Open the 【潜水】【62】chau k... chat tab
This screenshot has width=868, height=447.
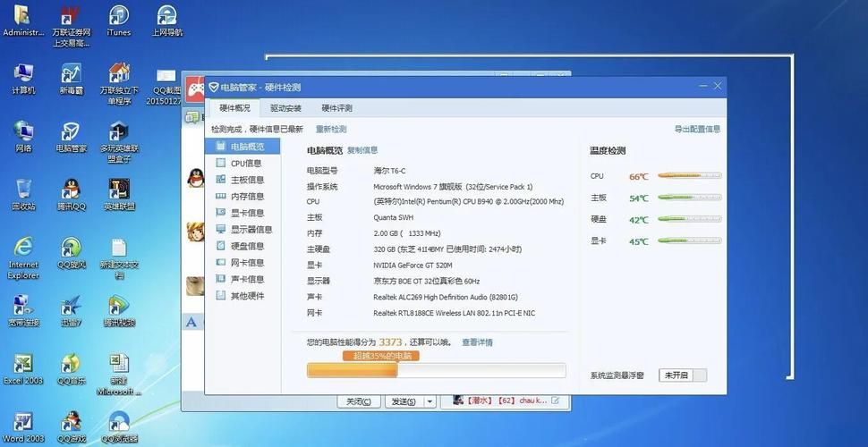click(506, 401)
